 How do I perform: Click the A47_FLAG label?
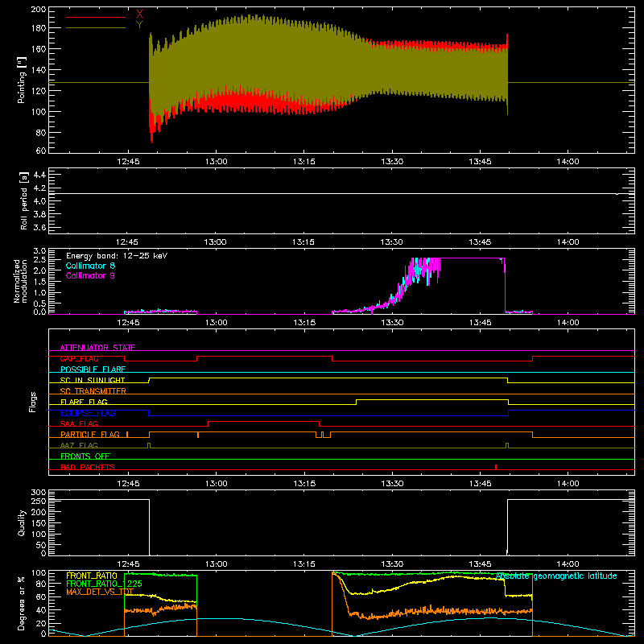click(79, 445)
